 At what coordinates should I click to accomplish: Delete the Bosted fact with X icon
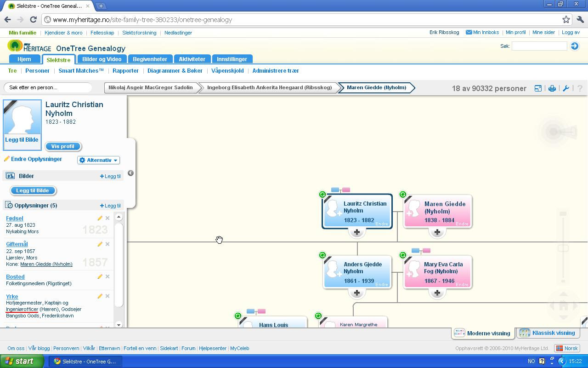[x=107, y=276]
